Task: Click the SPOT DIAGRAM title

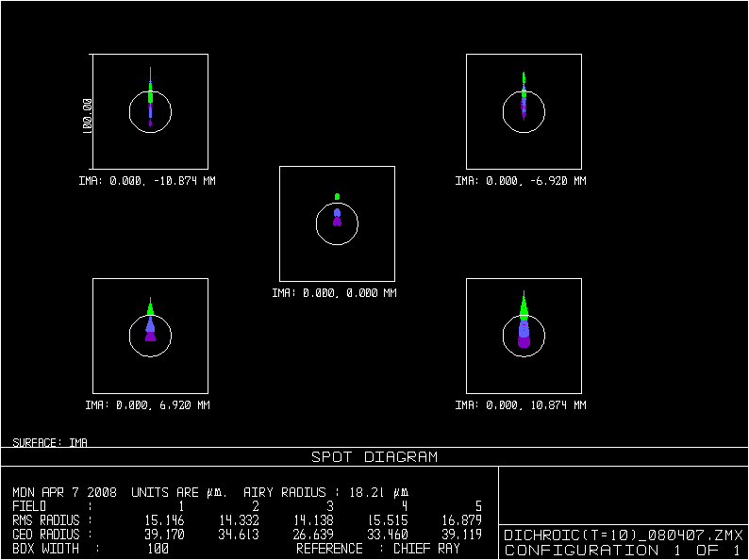Action: tap(374, 457)
